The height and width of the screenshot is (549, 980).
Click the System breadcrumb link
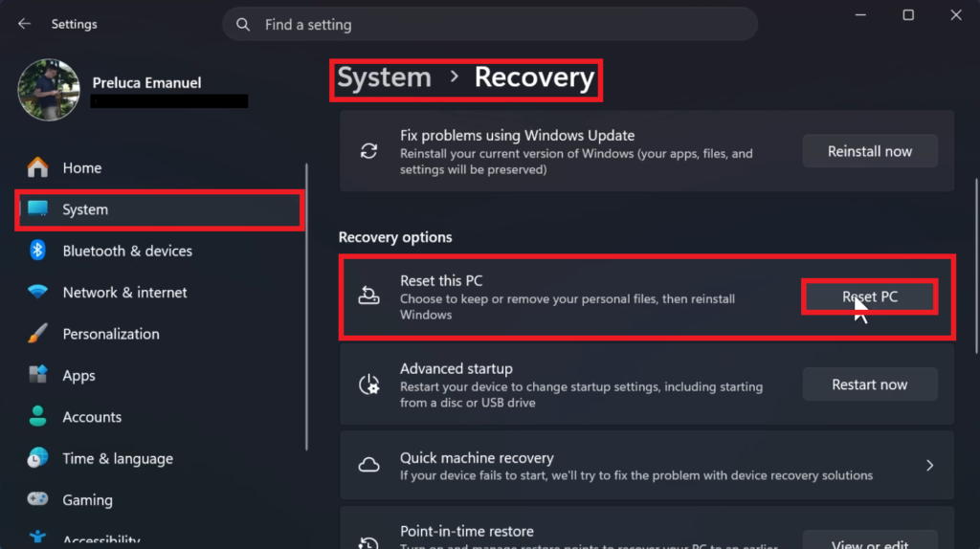[x=385, y=77]
